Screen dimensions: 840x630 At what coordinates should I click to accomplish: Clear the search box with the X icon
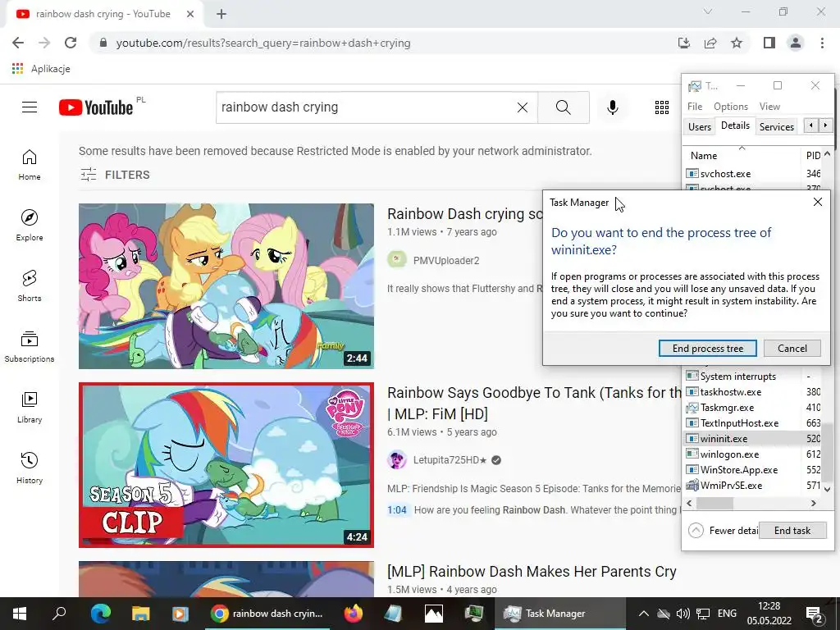point(523,107)
